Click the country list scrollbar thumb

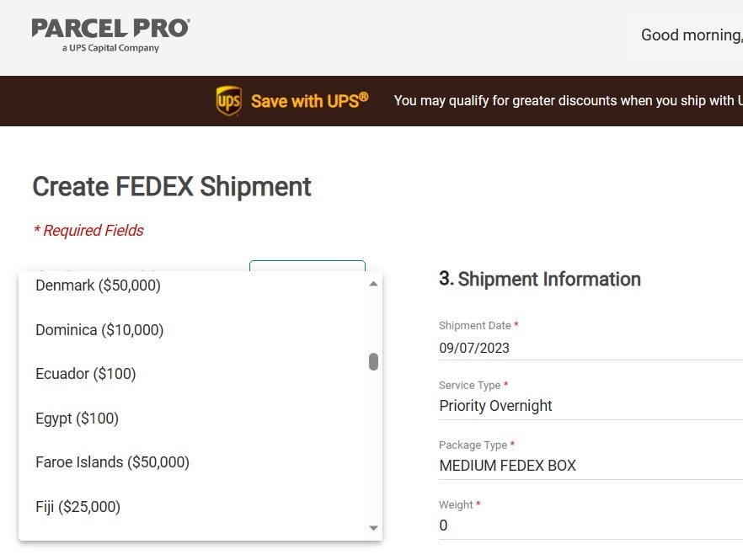(373, 361)
